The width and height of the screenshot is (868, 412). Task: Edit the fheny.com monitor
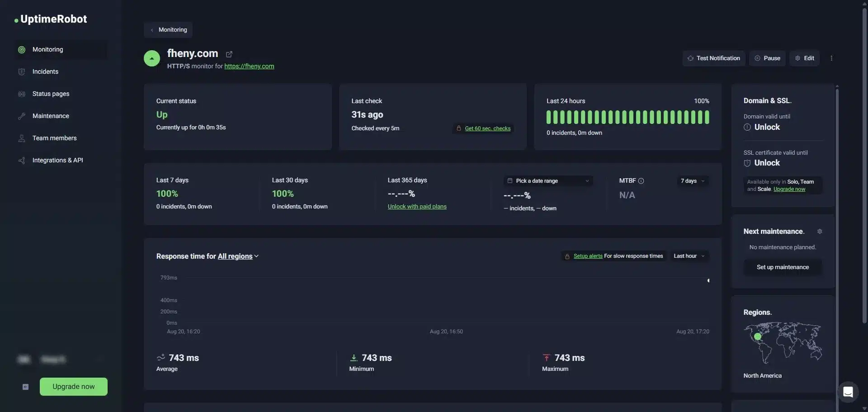pyautogui.click(x=805, y=58)
